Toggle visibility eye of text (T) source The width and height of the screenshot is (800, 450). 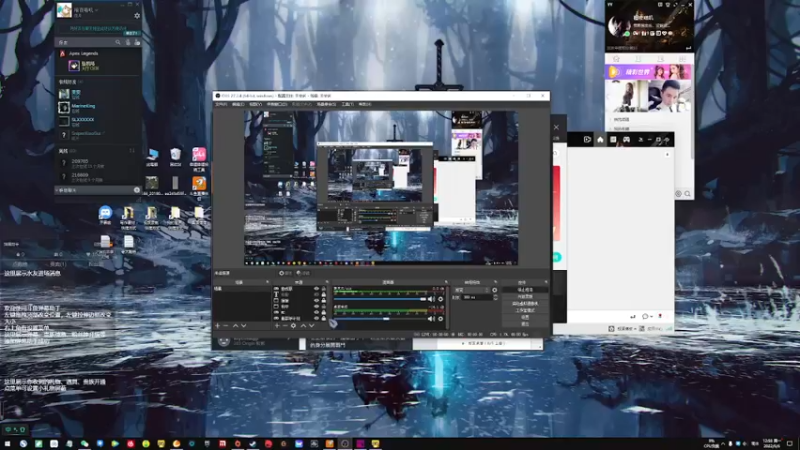(x=316, y=294)
